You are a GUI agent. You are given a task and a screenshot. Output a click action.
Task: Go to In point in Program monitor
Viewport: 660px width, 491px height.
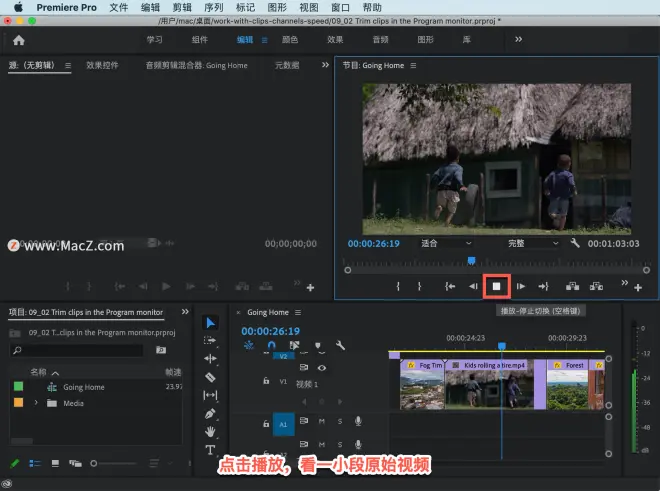click(x=450, y=286)
